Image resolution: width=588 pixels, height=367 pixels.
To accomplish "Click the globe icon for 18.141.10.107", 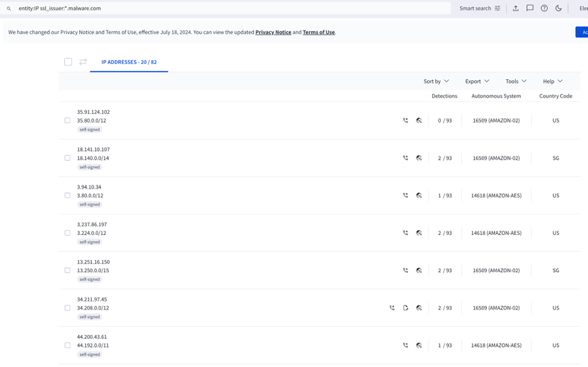I will [419, 158].
